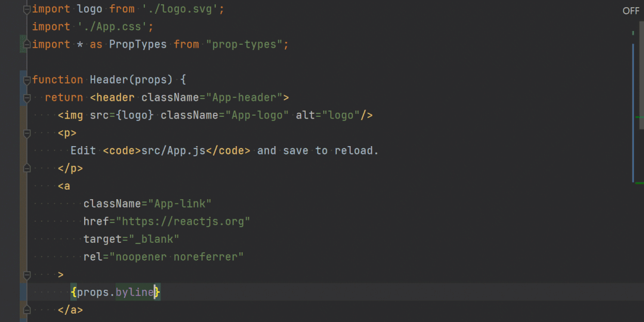644x322 pixels.
Task: Click the "App-logo" class string
Action: pyautogui.click(x=256, y=115)
